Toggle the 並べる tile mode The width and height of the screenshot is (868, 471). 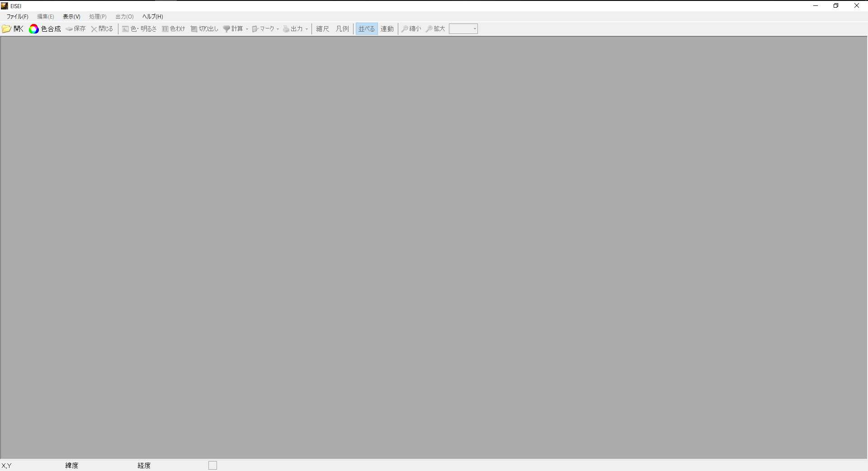click(x=367, y=29)
